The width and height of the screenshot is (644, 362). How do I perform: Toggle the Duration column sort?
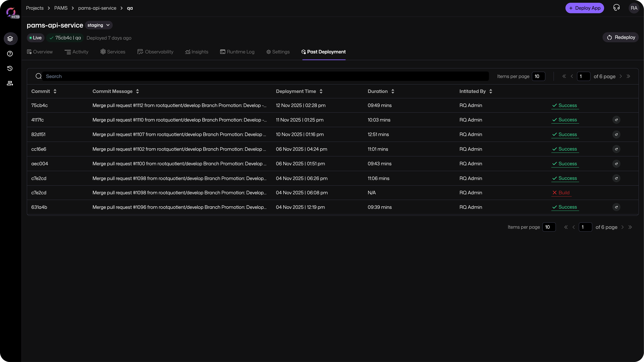(393, 91)
